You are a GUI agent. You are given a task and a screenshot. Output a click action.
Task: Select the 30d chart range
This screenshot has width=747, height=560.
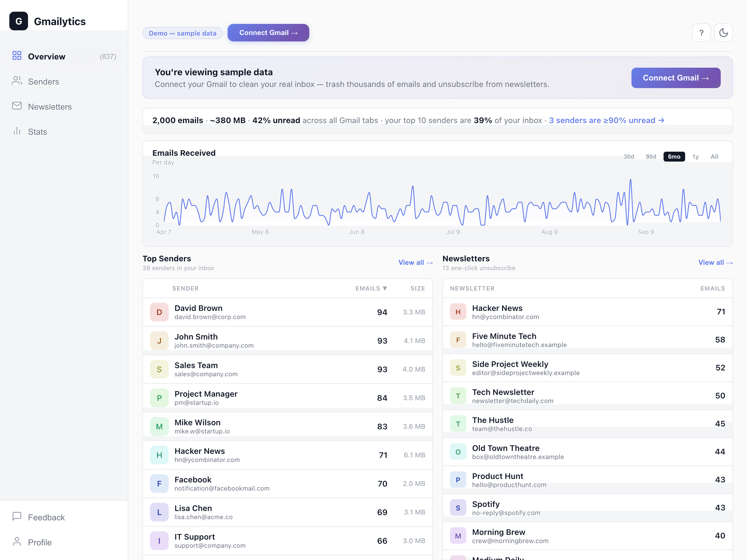pyautogui.click(x=629, y=157)
